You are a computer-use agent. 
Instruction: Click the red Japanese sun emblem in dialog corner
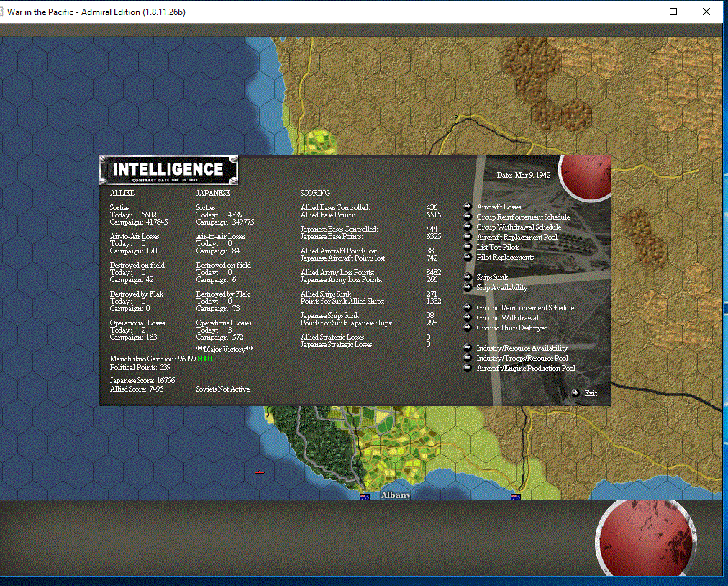click(585, 177)
